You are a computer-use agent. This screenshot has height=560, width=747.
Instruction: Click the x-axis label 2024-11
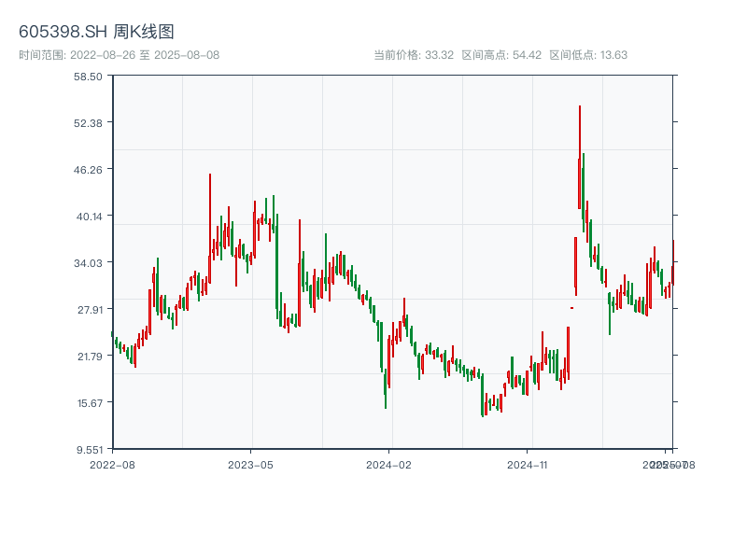[x=527, y=465]
